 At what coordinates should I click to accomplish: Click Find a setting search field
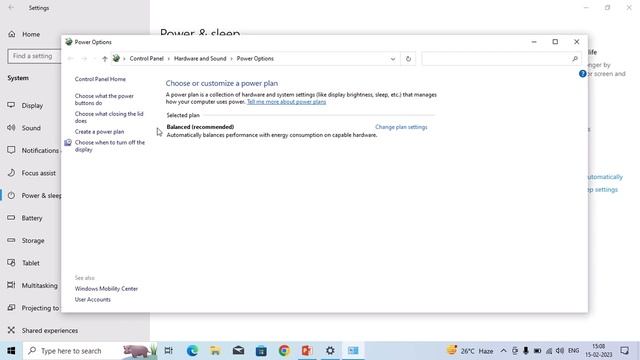34,56
